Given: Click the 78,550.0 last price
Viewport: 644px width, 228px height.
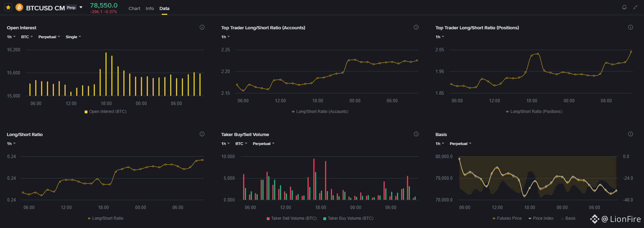Looking at the screenshot, I should point(104,5).
